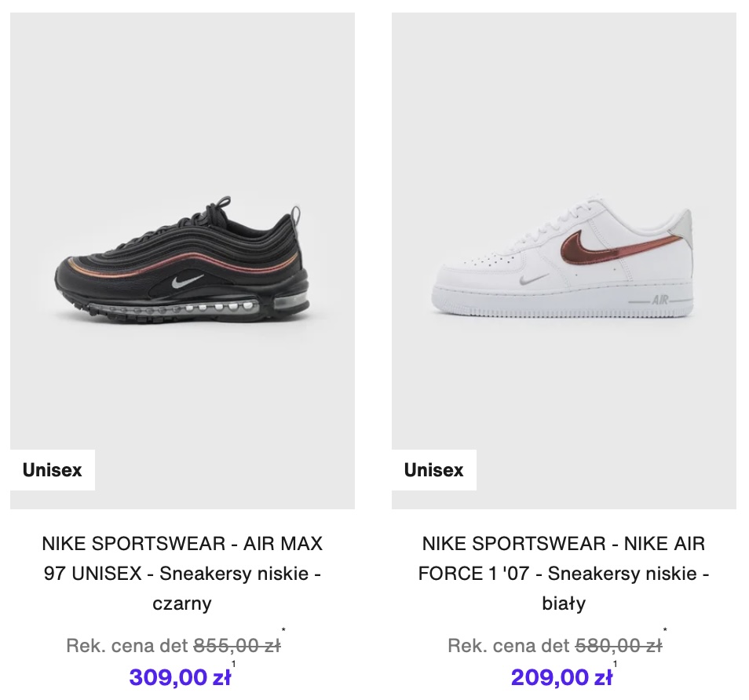The width and height of the screenshot is (749, 700).
Task: Click the crossed-out 580,00 zł price
Action: (x=619, y=646)
